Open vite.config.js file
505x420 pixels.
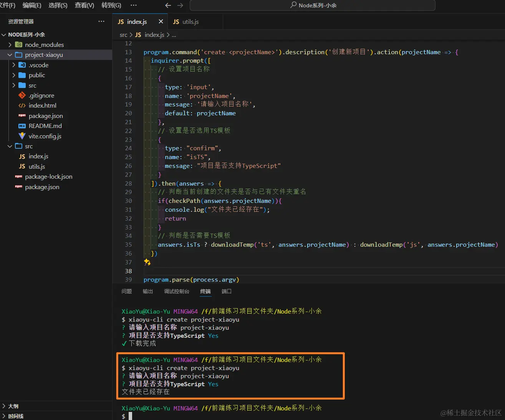click(x=45, y=136)
